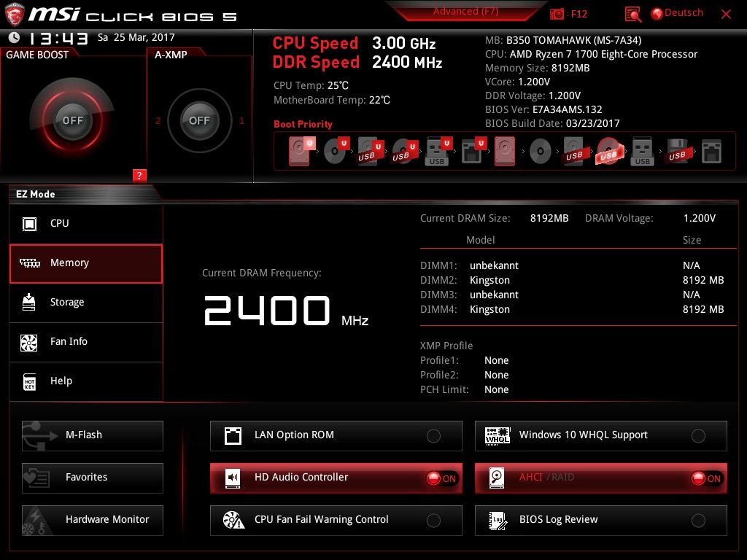This screenshot has height=560, width=747.
Task: Click the F12 screenshot label
Action: pos(578,15)
